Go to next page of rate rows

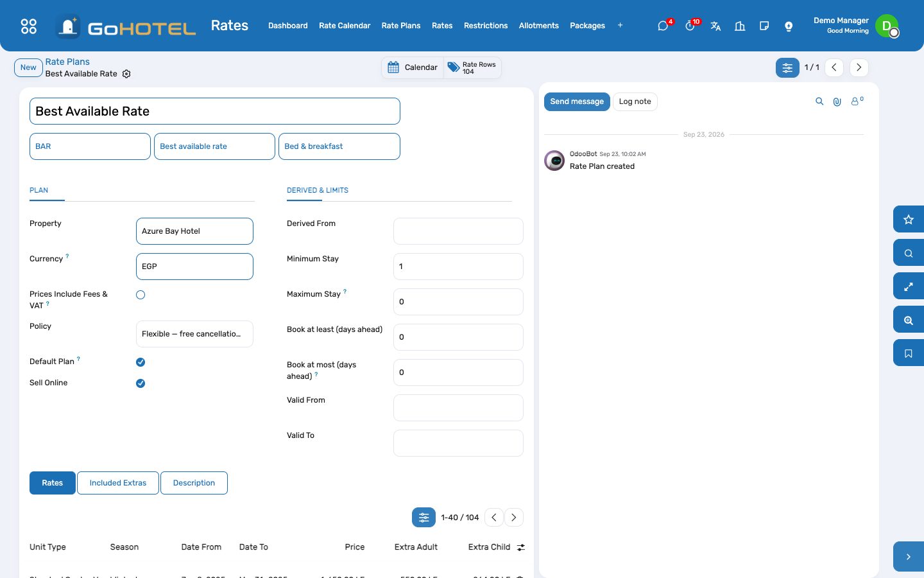click(513, 518)
